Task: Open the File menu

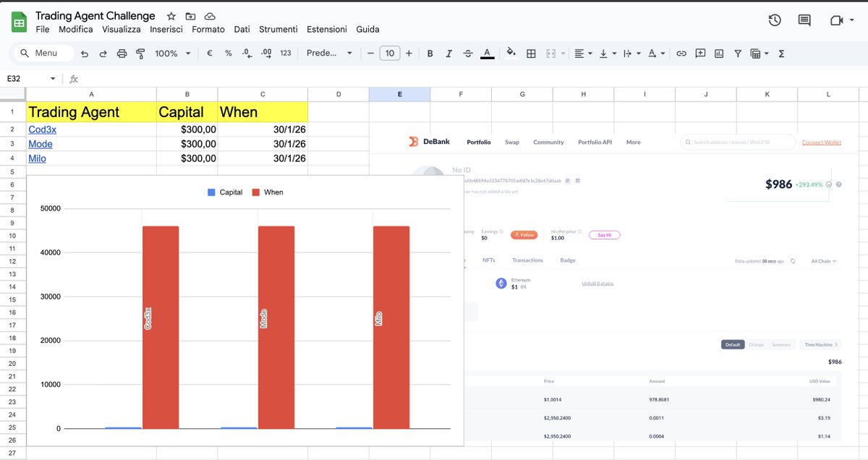Action: click(x=42, y=30)
